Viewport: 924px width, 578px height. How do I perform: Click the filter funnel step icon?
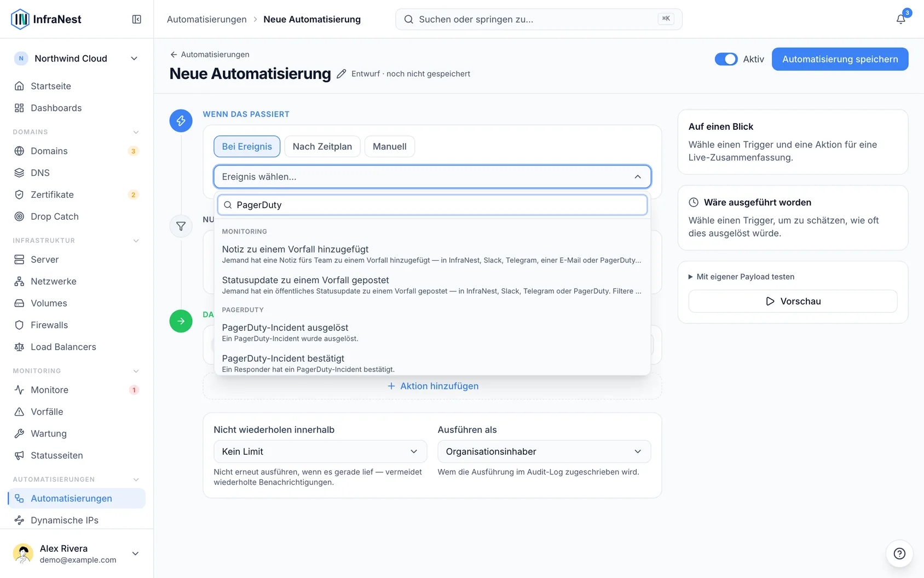coord(181,226)
